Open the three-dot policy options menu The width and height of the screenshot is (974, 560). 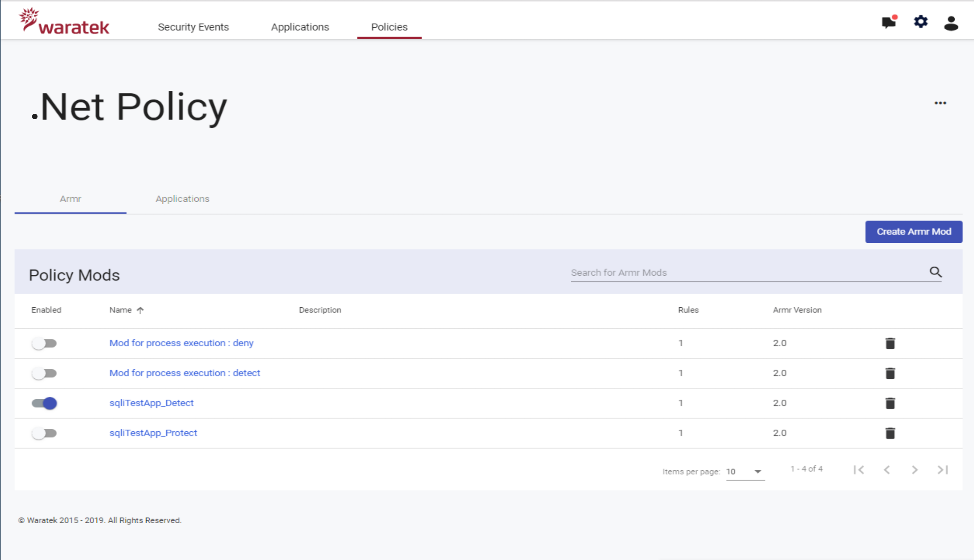coord(940,103)
